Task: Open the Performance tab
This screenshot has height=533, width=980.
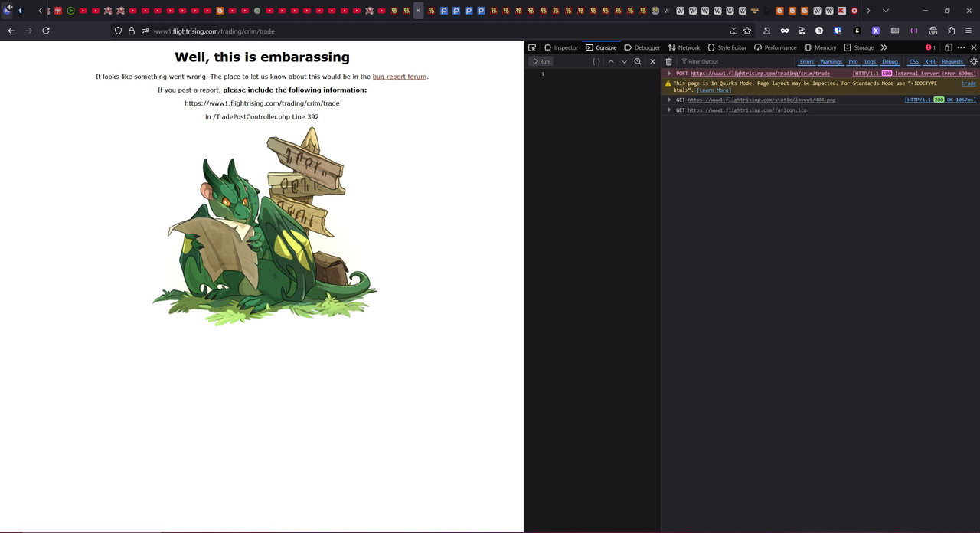Action: 776,47
